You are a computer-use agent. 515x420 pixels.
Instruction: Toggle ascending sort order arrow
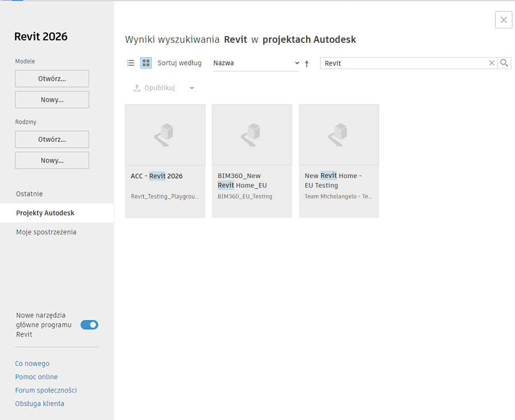[x=307, y=63]
